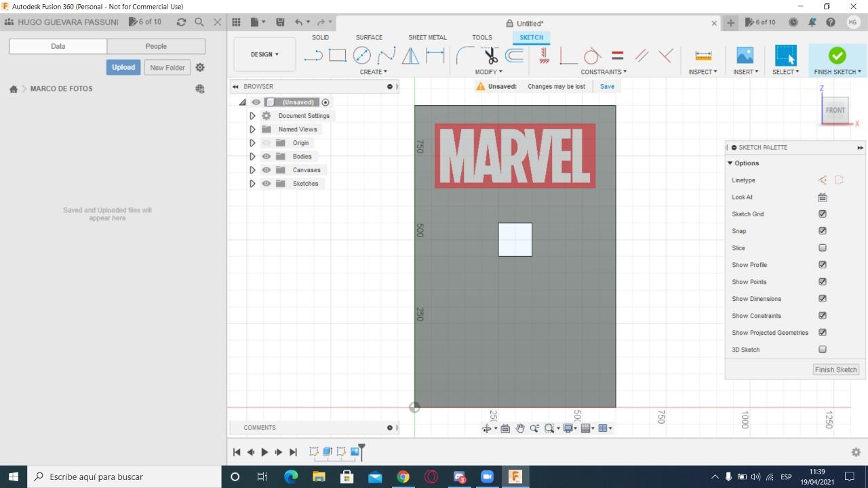Switch to the TOOLS tab

[x=482, y=37]
